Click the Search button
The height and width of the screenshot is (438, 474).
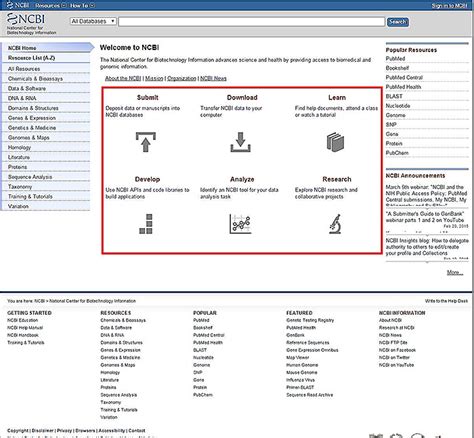point(398,22)
